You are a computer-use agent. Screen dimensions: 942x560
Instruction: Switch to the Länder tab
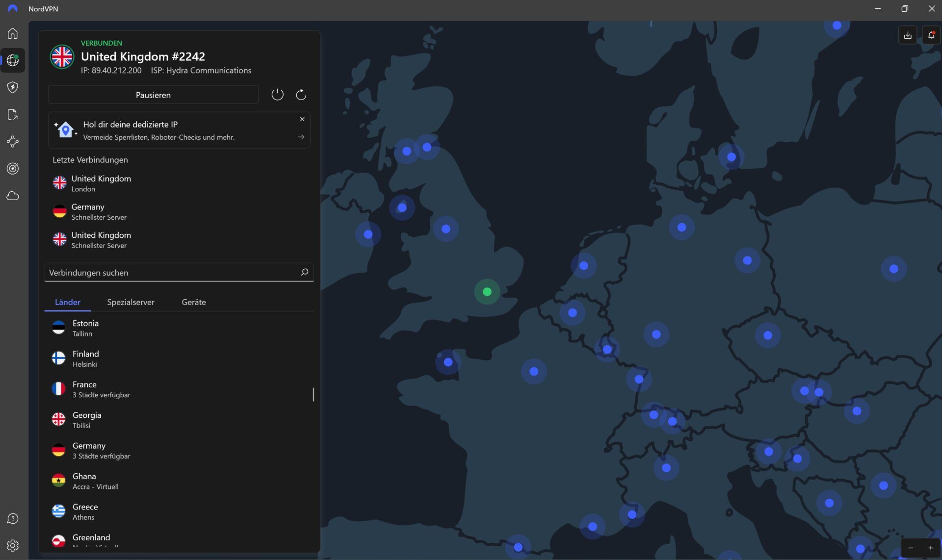tap(68, 302)
